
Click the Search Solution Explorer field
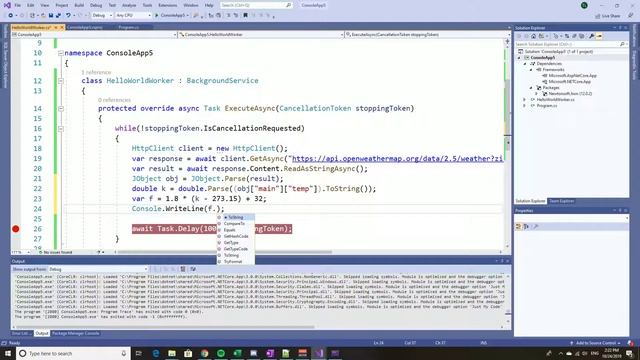pyautogui.click(x=570, y=44)
